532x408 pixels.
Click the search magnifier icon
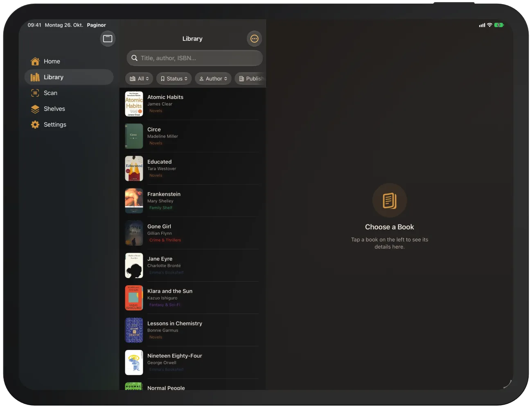point(134,58)
